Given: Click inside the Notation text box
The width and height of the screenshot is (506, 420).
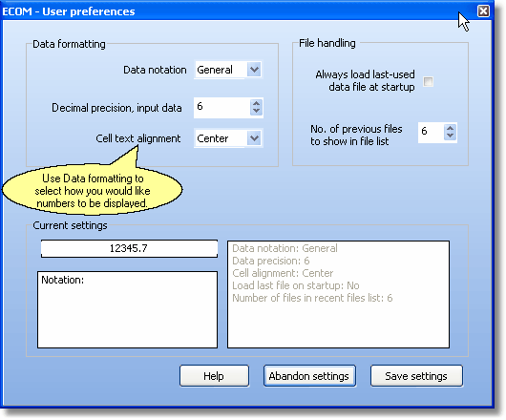Looking at the screenshot, I should tap(128, 309).
